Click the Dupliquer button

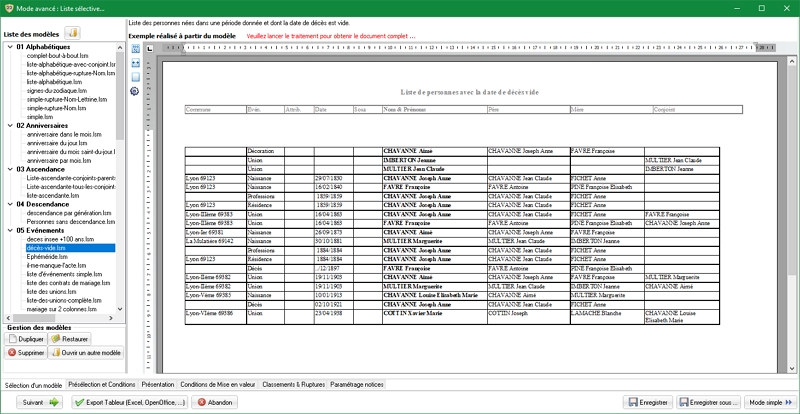click(x=26, y=339)
